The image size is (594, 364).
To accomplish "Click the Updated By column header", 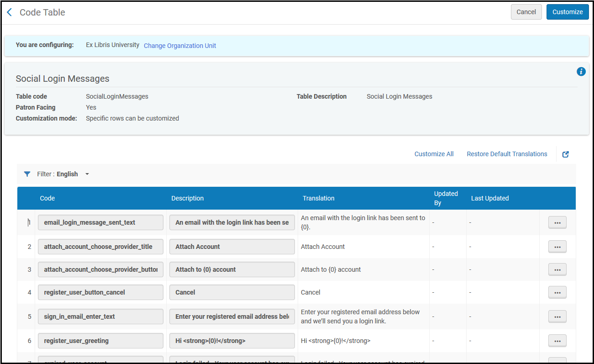I will 446,198.
